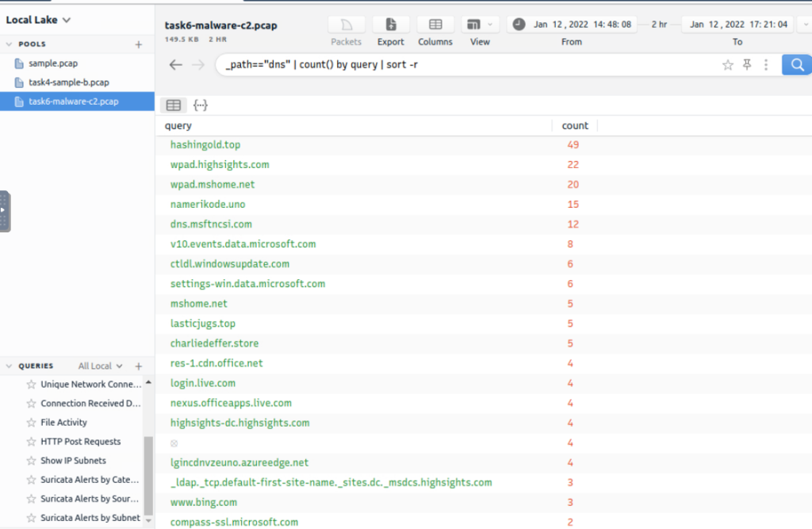Click the Export icon

pos(390,25)
